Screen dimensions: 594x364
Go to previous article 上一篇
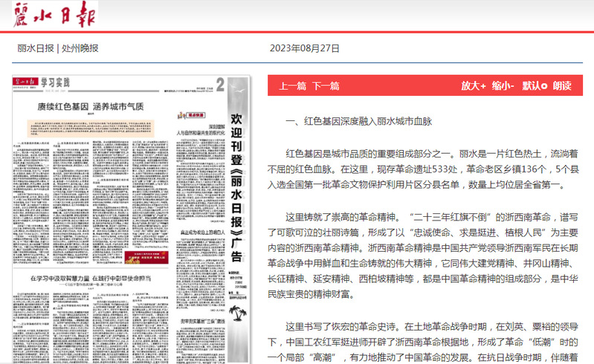(292, 85)
